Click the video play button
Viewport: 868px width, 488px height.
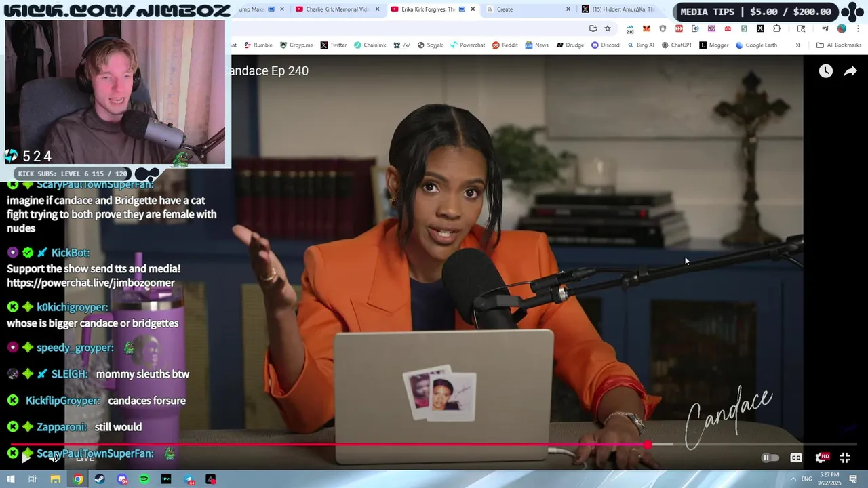pyautogui.click(x=26, y=457)
